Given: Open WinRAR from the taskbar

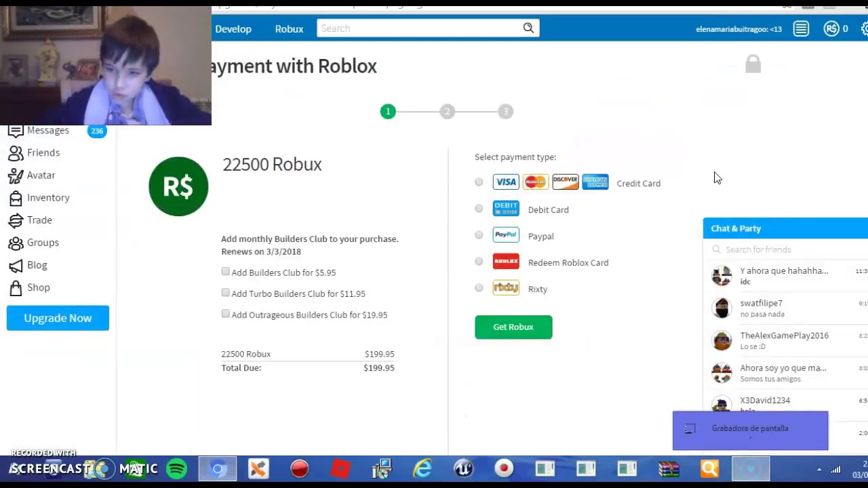Looking at the screenshot, I should point(669,469).
